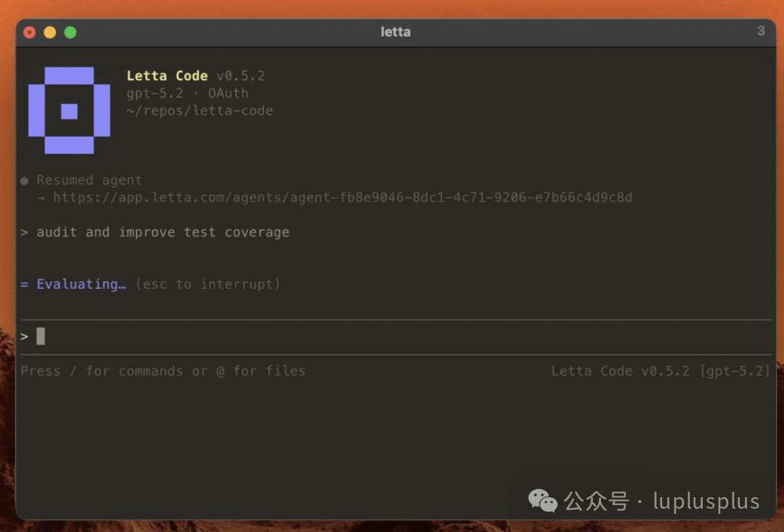Toggle the blinking input cursor block
This screenshot has width=784, height=532.
click(x=40, y=335)
